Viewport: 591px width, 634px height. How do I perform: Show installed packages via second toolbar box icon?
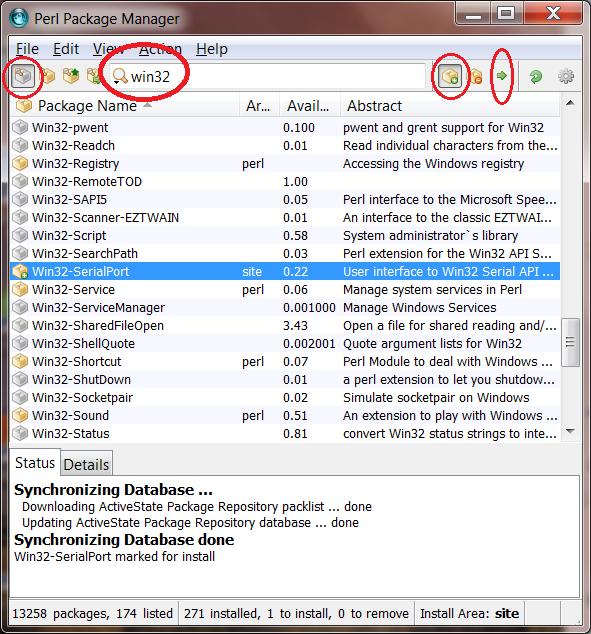(49, 76)
